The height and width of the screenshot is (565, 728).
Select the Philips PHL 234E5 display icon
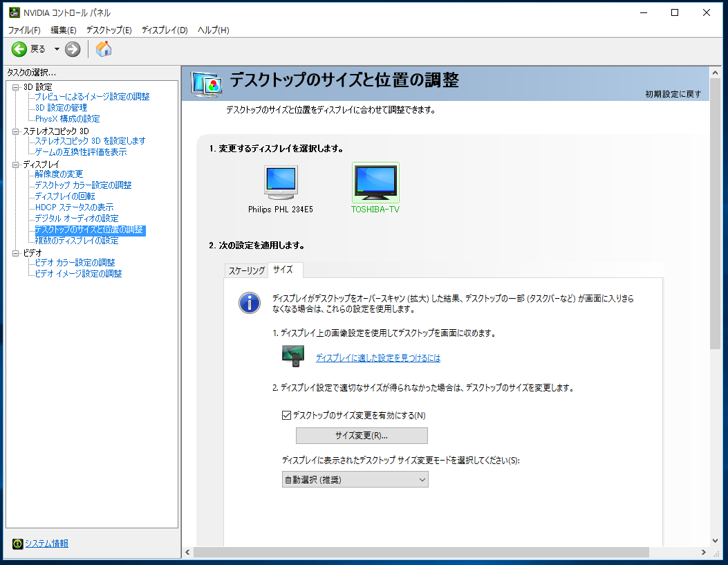click(x=281, y=183)
